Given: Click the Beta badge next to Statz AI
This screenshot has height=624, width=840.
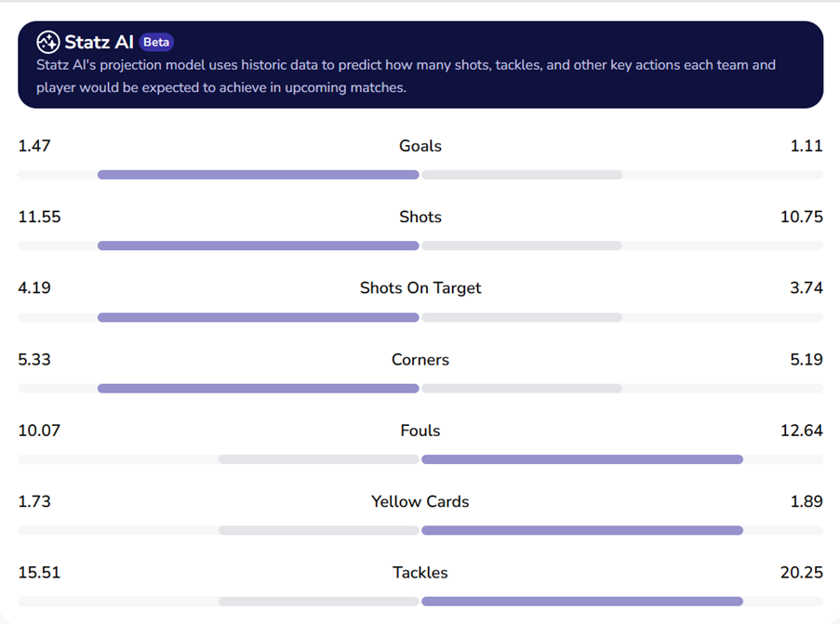Looking at the screenshot, I should pyautogui.click(x=156, y=42).
